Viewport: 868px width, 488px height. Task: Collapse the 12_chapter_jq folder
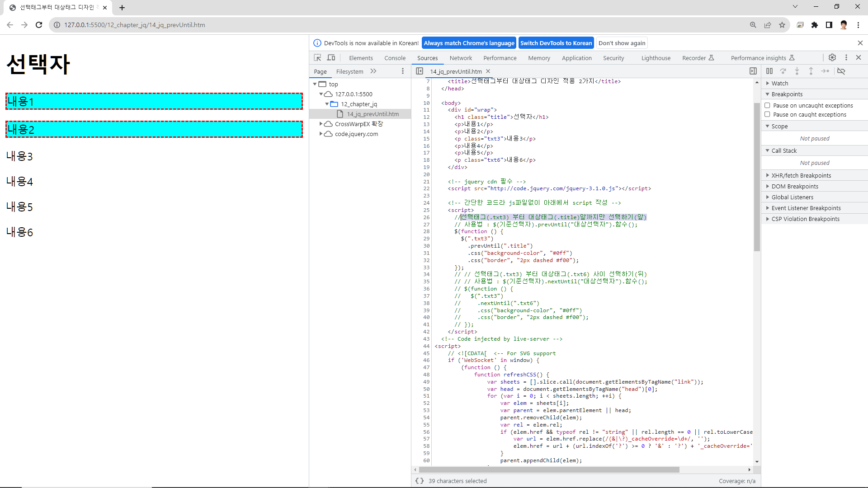(327, 104)
